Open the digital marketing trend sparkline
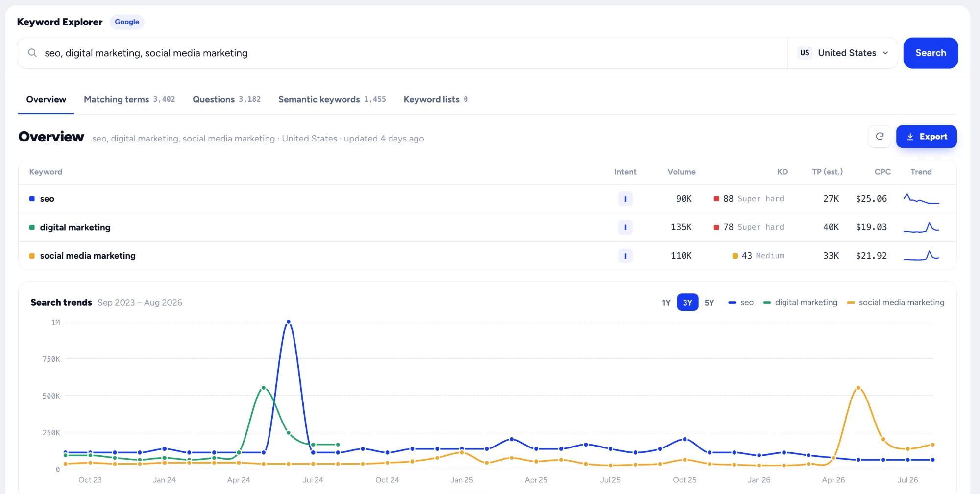Screen dimensions: 980x494 (921, 227)
